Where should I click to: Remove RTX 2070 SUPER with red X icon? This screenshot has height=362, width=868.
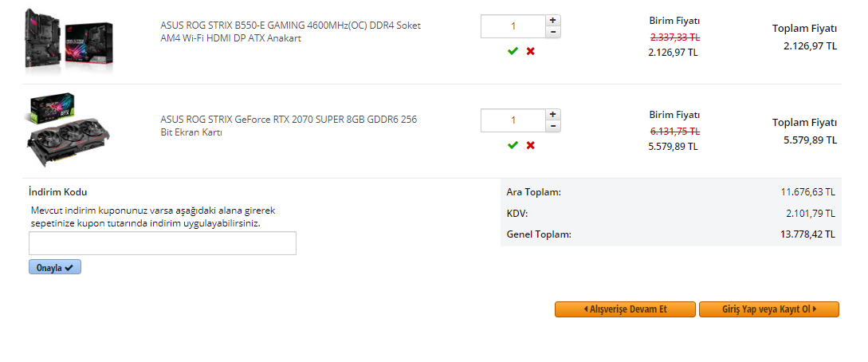coord(530,145)
